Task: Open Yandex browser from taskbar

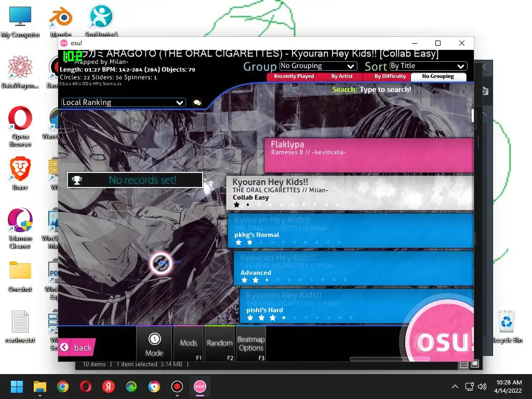Action: [x=109, y=387]
